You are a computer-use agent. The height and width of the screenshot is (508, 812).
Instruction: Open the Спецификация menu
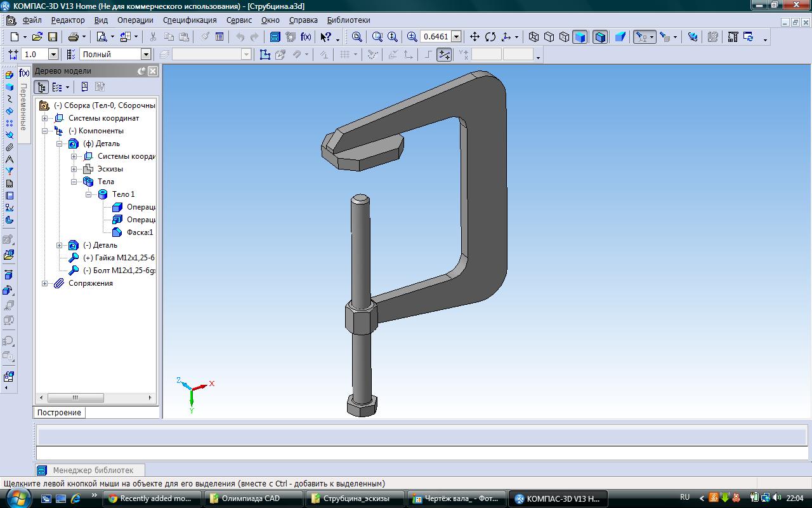[x=190, y=20]
